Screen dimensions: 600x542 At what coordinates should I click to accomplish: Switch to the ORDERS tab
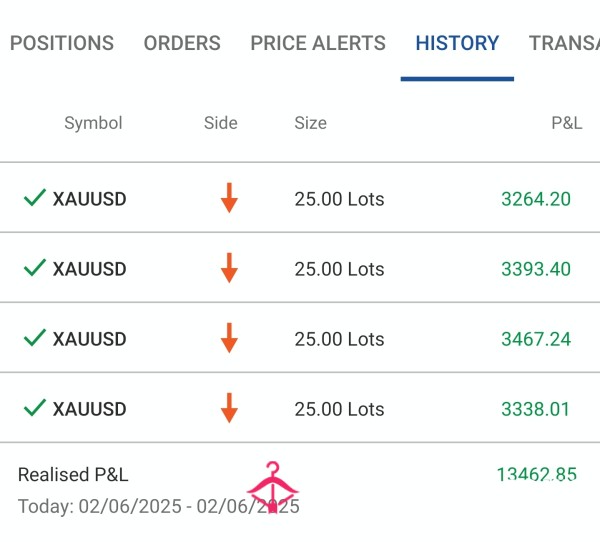coord(182,43)
